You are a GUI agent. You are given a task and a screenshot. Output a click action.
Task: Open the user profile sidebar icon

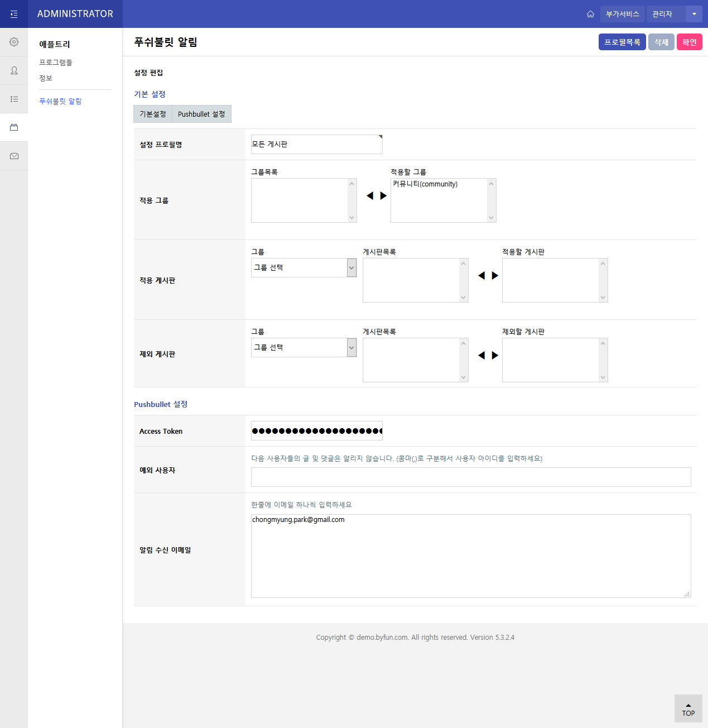click(x=13, y=70)
